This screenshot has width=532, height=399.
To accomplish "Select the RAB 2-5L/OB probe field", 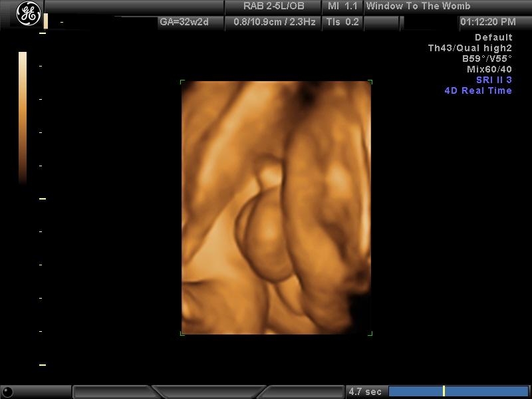I will [273, 6].
